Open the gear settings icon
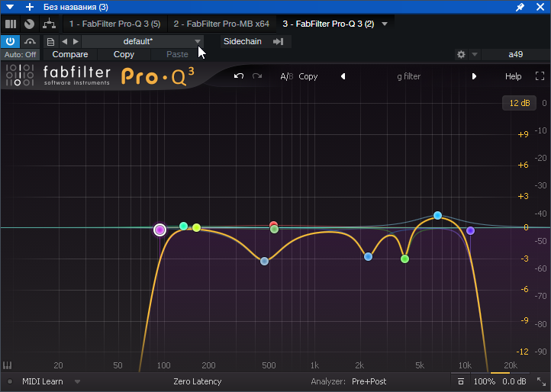Screen dimensions: 551x392 coord(461,54)
